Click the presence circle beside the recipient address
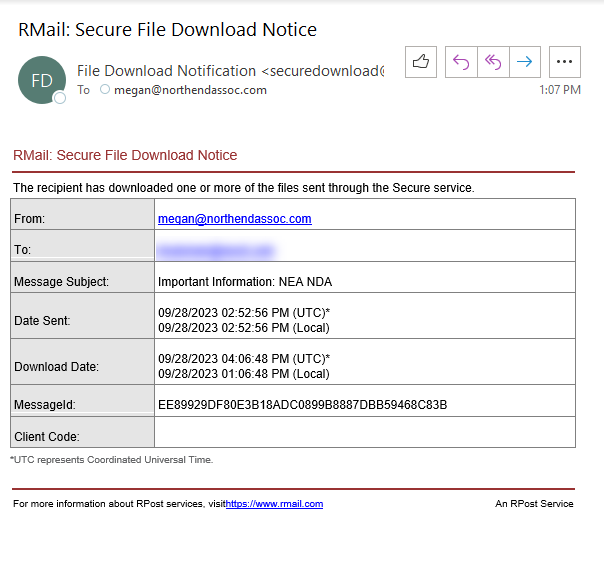 [x=105, y=89]
